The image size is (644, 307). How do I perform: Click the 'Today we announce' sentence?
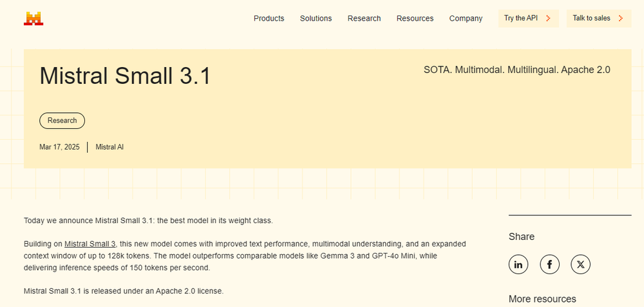[x=148, y=221]
